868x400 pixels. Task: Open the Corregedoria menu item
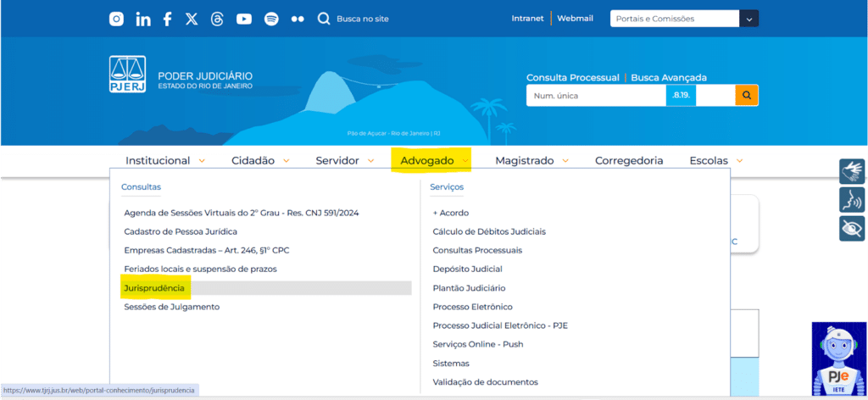click(x=629, y=160)
